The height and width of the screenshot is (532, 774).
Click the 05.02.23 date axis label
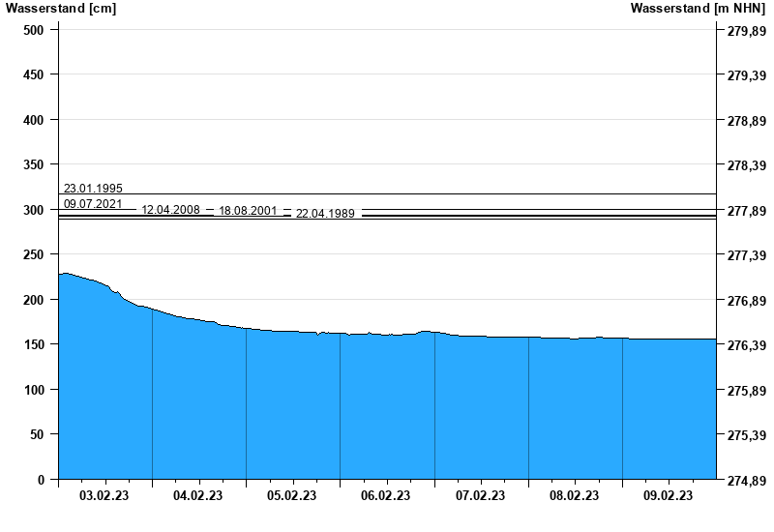coord(292,496)
